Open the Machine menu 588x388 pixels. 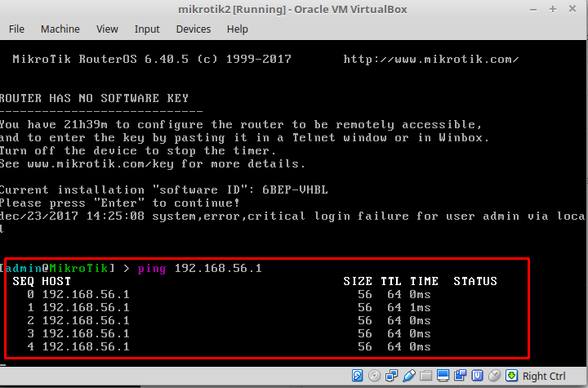tap(60, 29)
